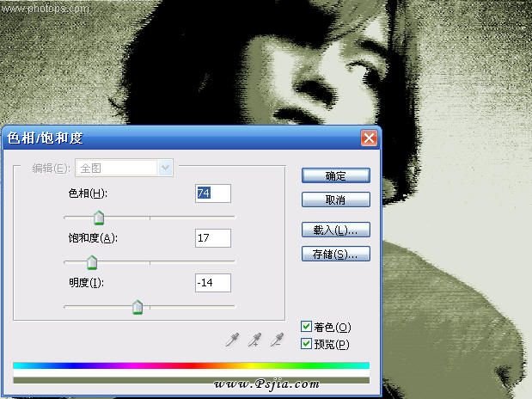The image size is (532, 399).
Task: Close the 色相/饱和度 dialog
Action: point(370,138)
